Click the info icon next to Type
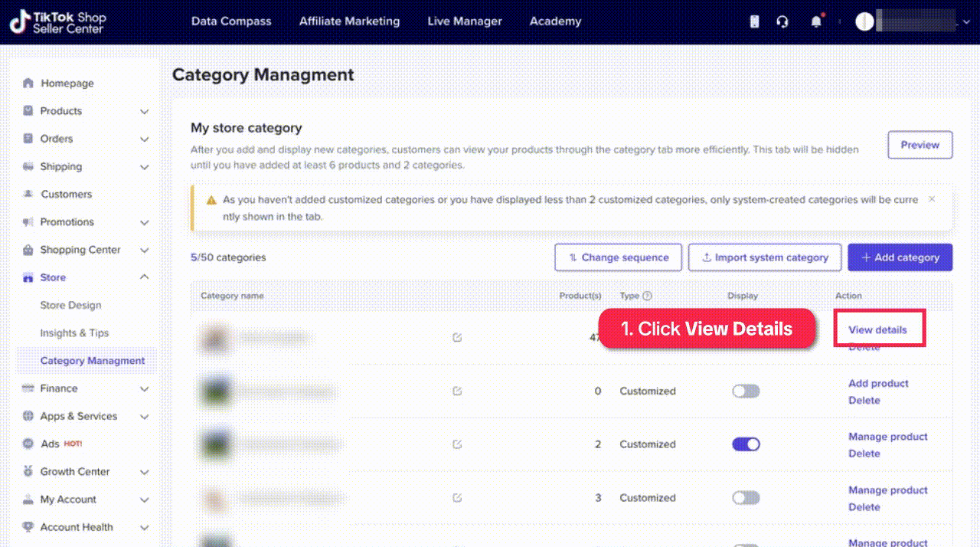This screenshot has height=547, width=980. pos(647,296)
